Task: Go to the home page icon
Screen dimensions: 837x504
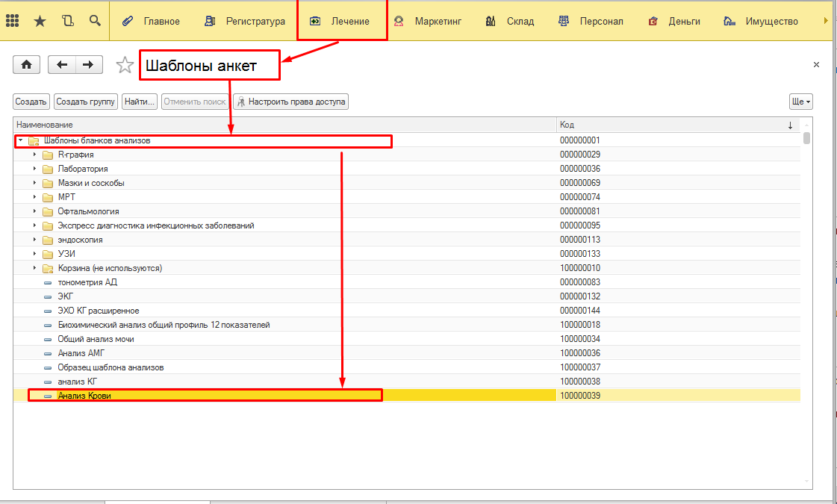Action: coord(26,65)
